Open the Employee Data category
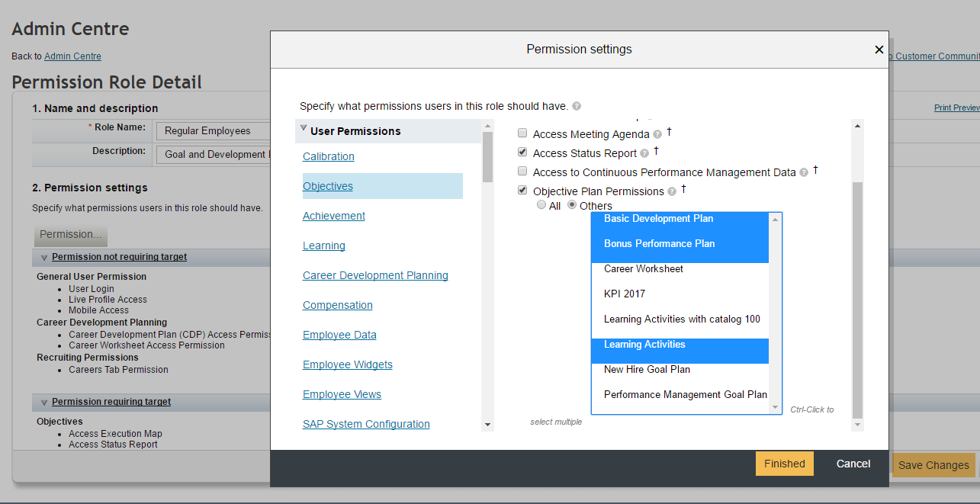 339,335
